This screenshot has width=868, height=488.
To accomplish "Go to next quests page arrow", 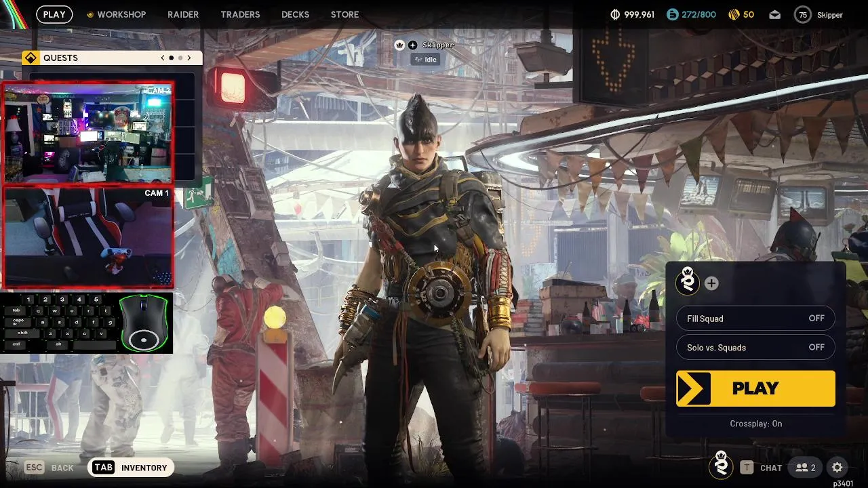I will click(189, 58).
